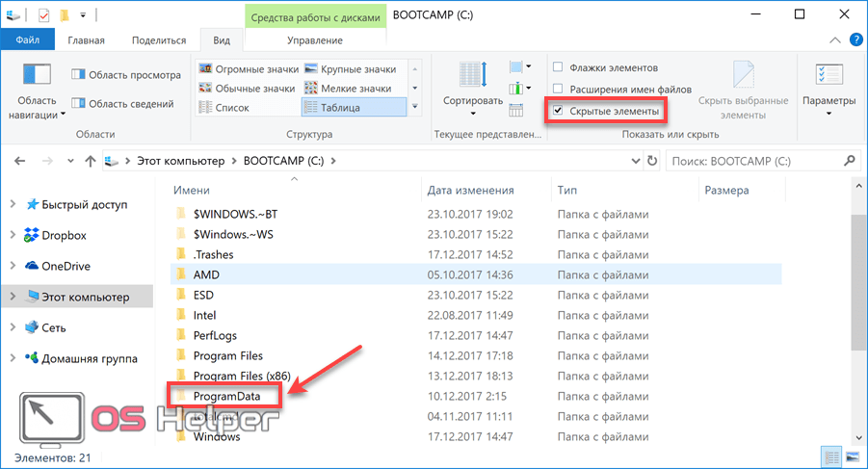Viewport: 868px width, 469px height.
Task: Uncheck the Скрытые элементы checkbox
Action: 558,112
